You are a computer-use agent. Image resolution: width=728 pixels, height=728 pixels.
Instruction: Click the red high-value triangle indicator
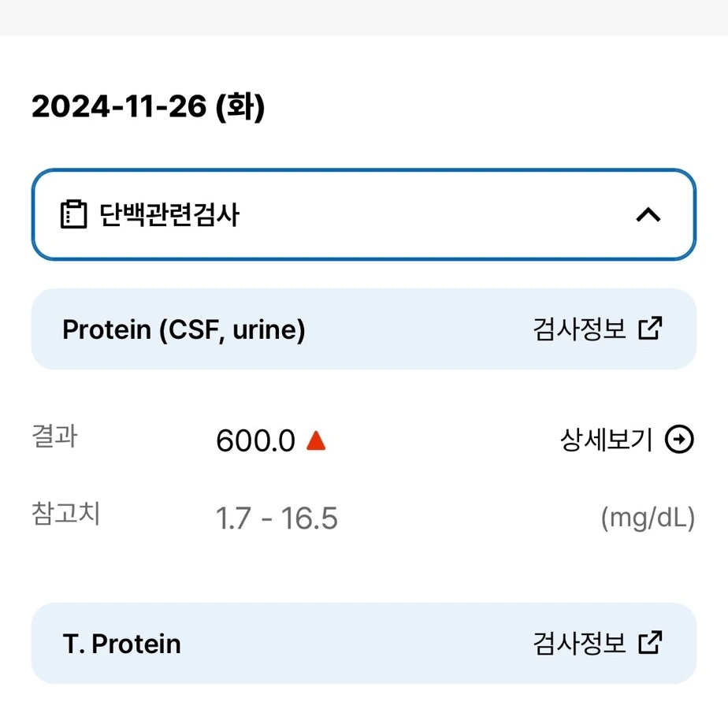[316, 440]
